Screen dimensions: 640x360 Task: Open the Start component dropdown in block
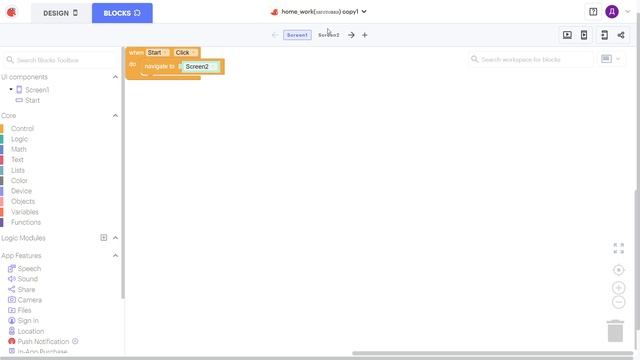pos(157,53)
